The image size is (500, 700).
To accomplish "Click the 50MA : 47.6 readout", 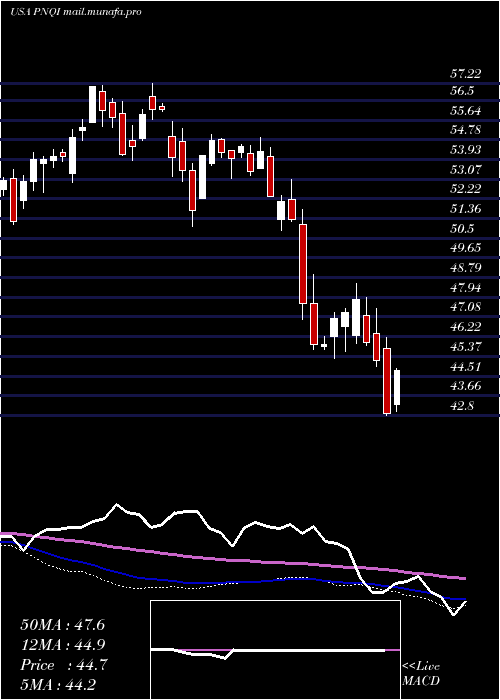I will tap(62, 625).
